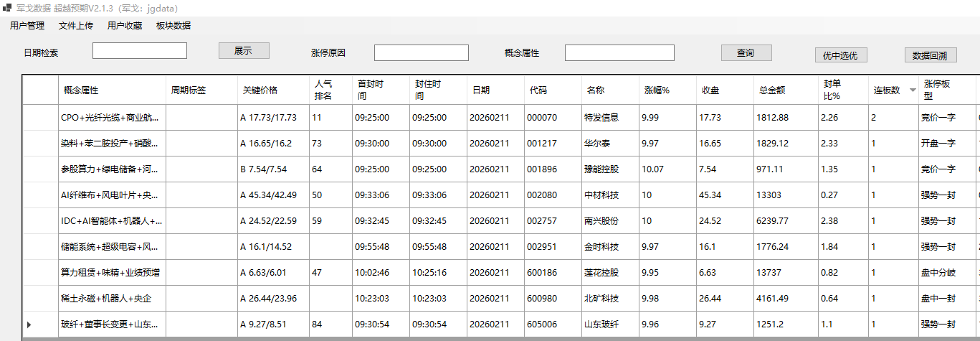
Task: Open the 文件上传 menu
Action: point(76,26)
